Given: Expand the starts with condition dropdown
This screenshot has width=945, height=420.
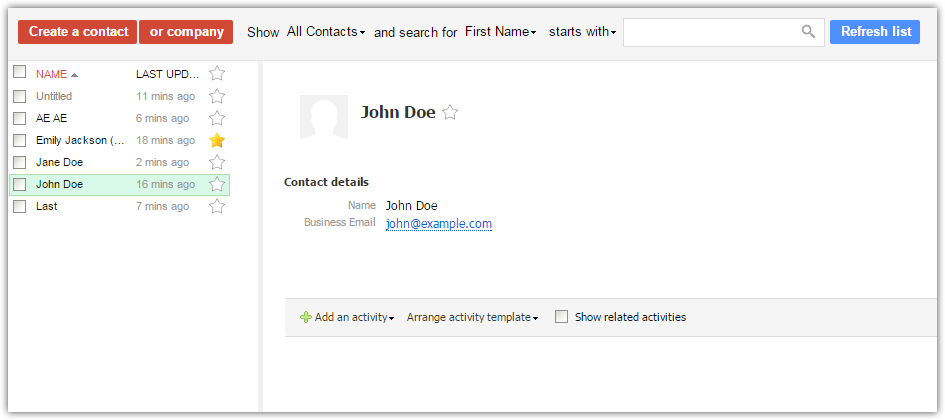Looking at the screenshot, I should (x=582, y=32).
